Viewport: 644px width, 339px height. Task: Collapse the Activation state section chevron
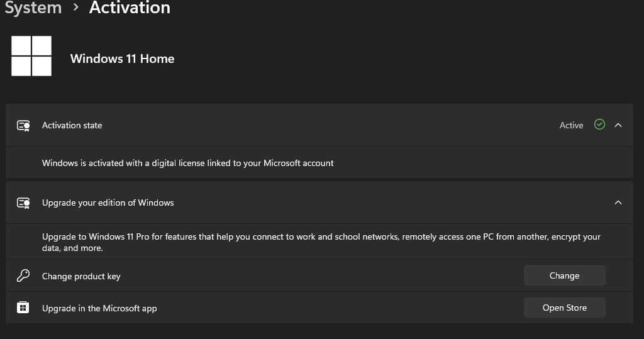[618, 125]
